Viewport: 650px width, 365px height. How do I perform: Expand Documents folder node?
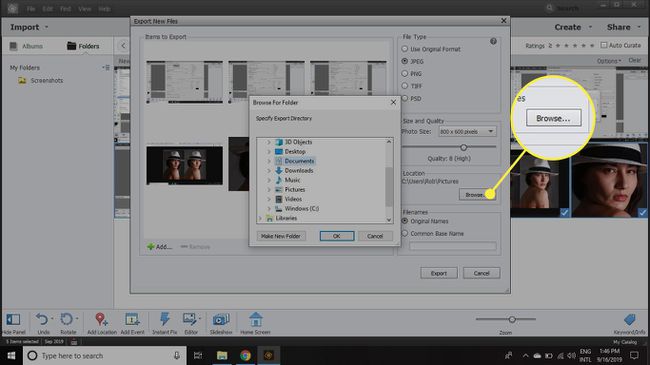coord(269,161)
